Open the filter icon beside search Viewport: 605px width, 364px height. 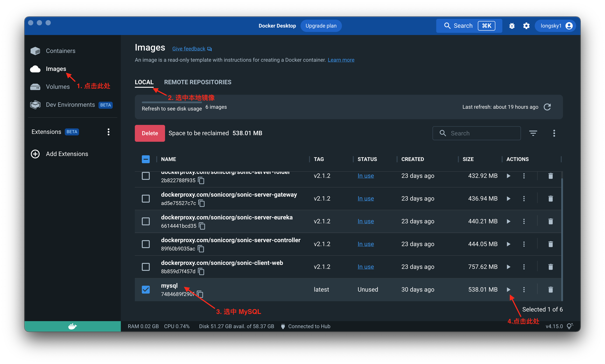click(x=533, y=133)
